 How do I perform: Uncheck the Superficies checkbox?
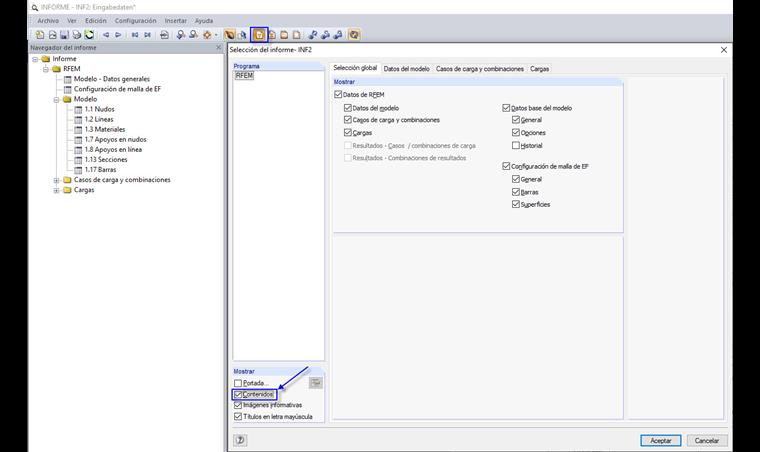click(516, 204)
